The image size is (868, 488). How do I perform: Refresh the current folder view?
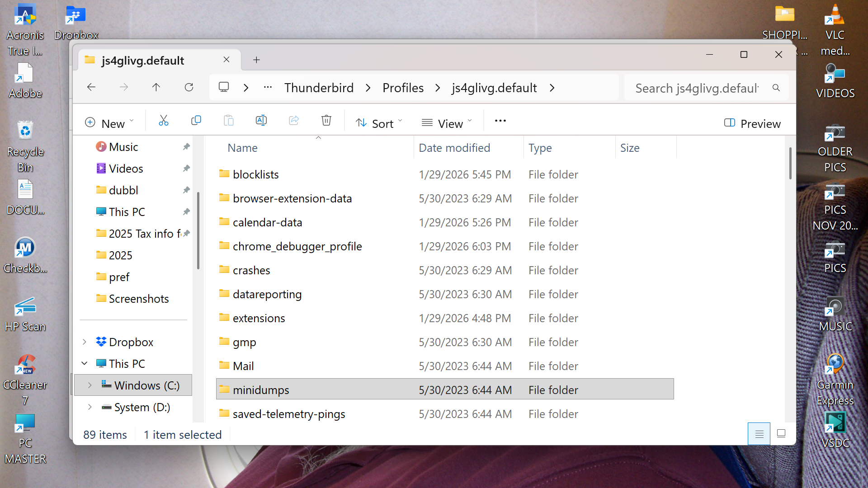click(189, 87)
